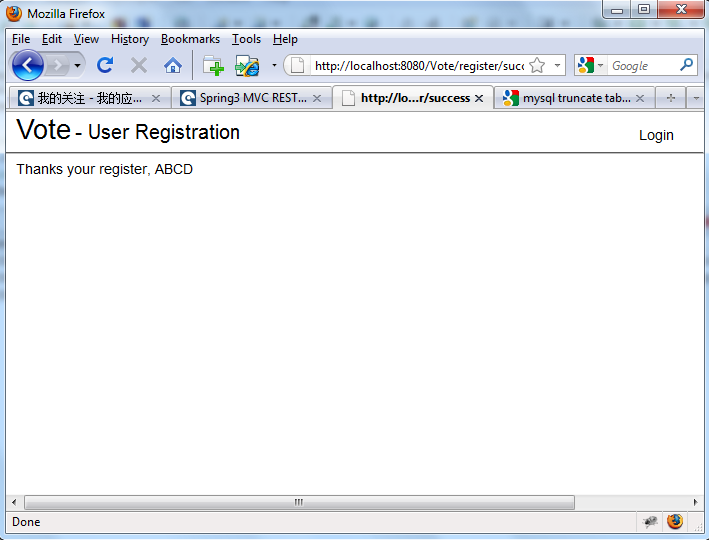Click the new tab folder-plus toolbar icon
709x540 pixels.
tap(213, 66)
